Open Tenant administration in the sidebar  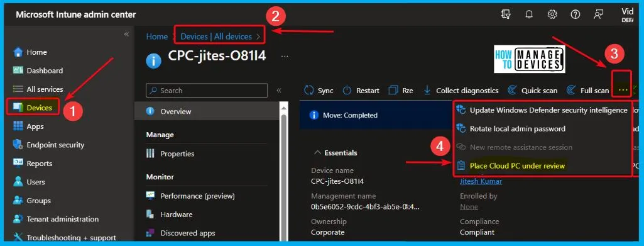coord(56,219)
